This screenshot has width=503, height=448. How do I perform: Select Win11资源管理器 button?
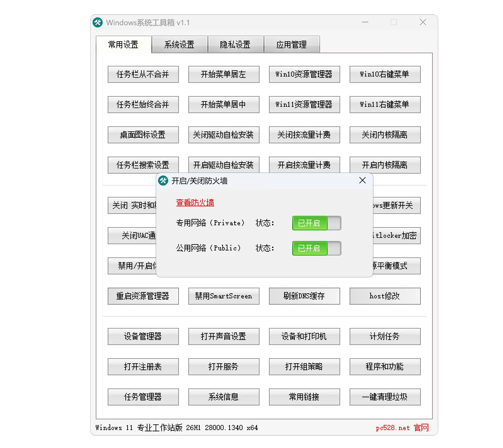(305, 105)
